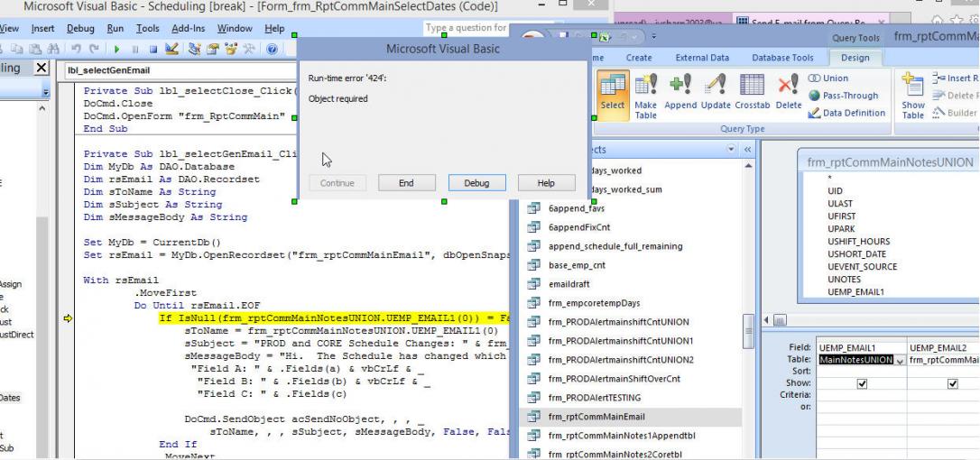Click Debug in the error dialog
The width and height of the screenshot is (980, 460).
coord(476,183)
